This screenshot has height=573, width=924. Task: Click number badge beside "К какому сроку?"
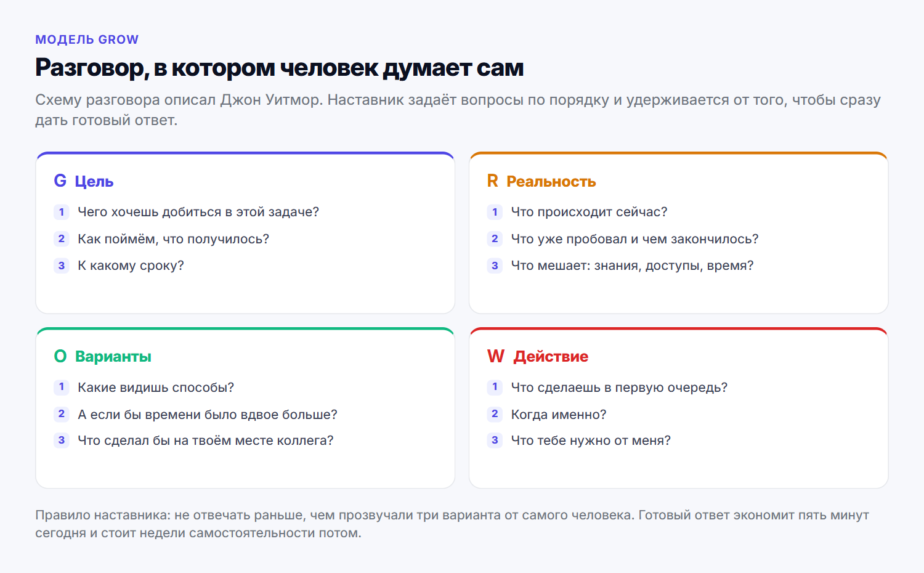62,266
